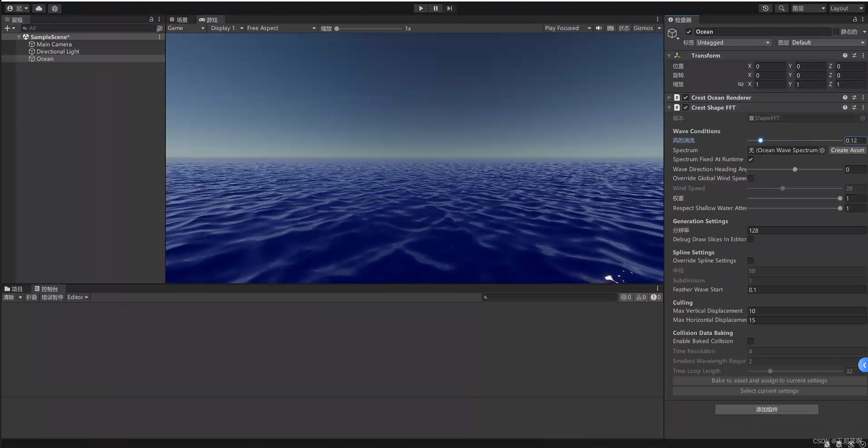This screenshot has height=448, width=868.
Task: Click the Transform preset settings icon
Action: tap(854, 56)
